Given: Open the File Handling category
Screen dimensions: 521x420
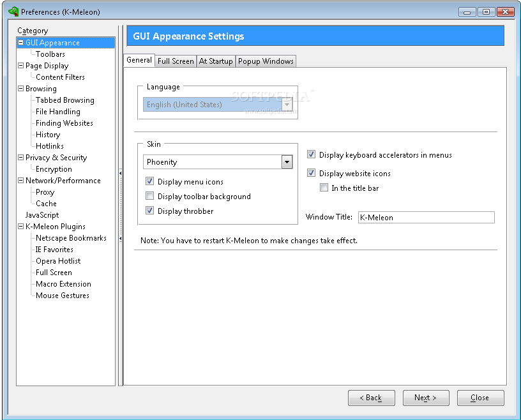Looking at the screenshot, I should pyautogui.click(x=58, y=112).
